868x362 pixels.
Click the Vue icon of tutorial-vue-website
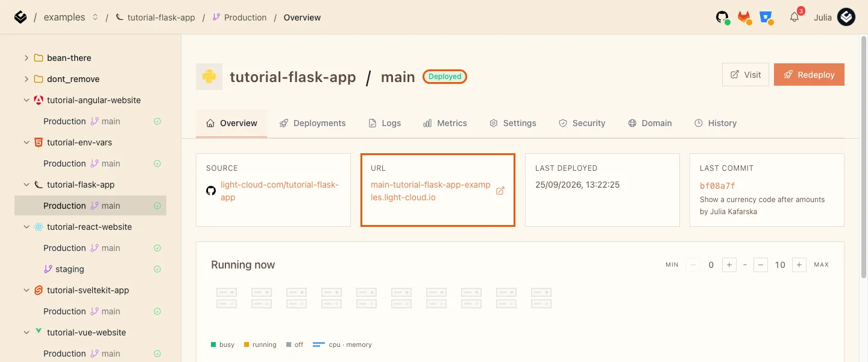(x=39, y=332)
